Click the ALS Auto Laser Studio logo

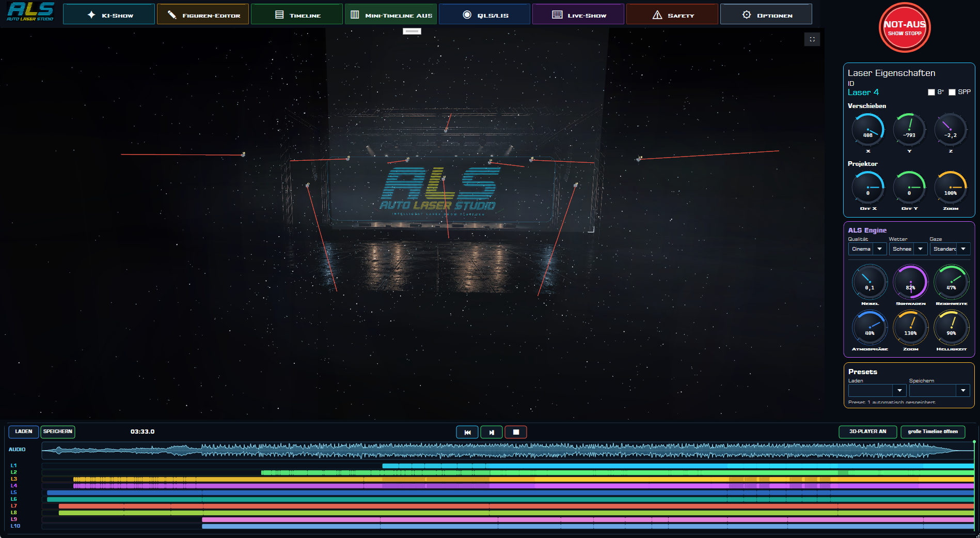point(30,12)
